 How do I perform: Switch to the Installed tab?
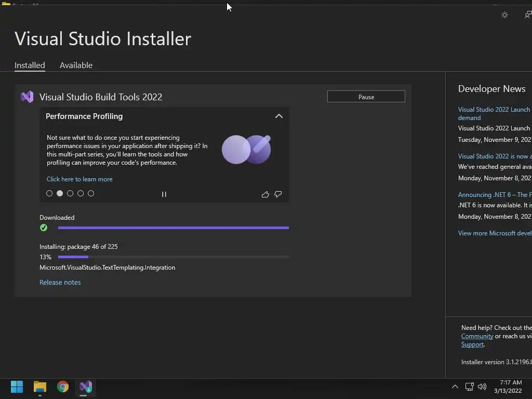30,65
